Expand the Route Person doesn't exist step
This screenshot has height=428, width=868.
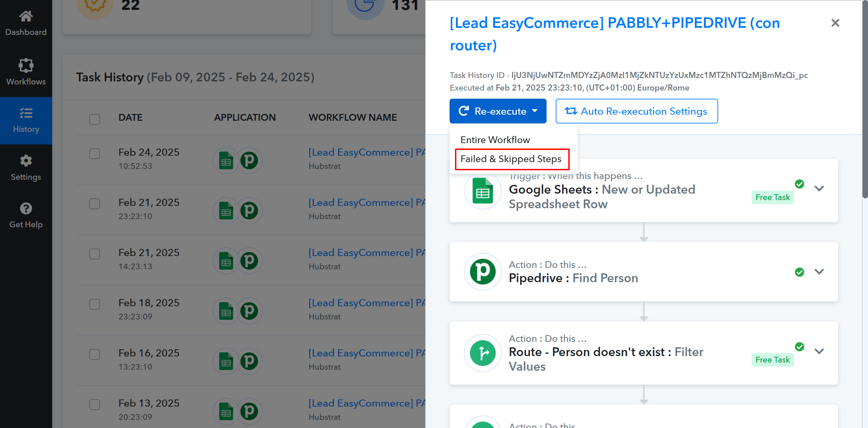[x=819, y=352]
